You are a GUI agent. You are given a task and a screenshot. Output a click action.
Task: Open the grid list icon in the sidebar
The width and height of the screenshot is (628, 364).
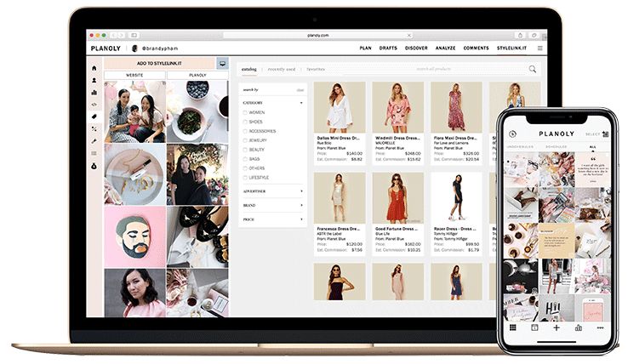[x=94, y=153]
